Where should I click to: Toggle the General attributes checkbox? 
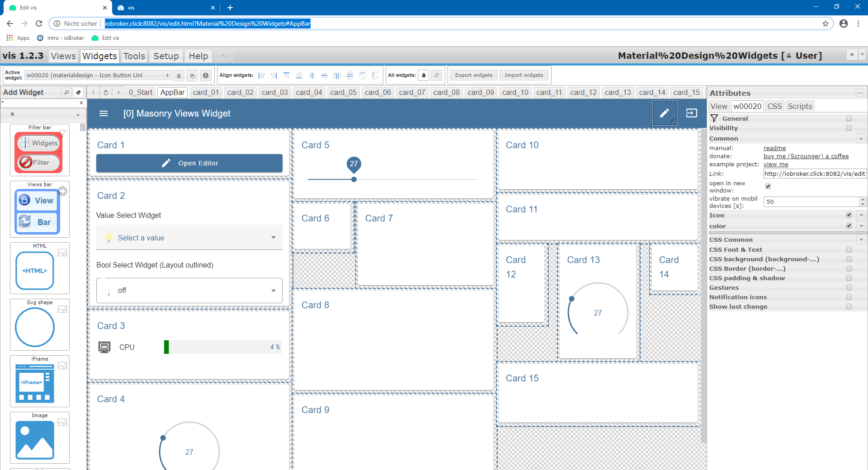click(849, 118)
